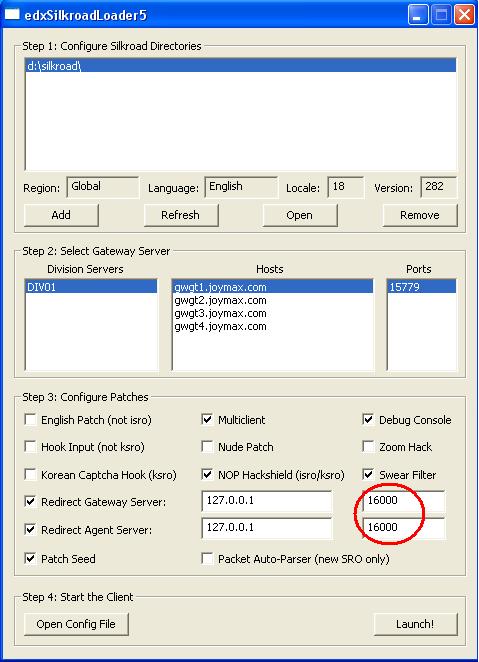Viewport: 479px width, 662px height.
Task: Uncheck the Swear Filter checkbox
Action: 368,475
